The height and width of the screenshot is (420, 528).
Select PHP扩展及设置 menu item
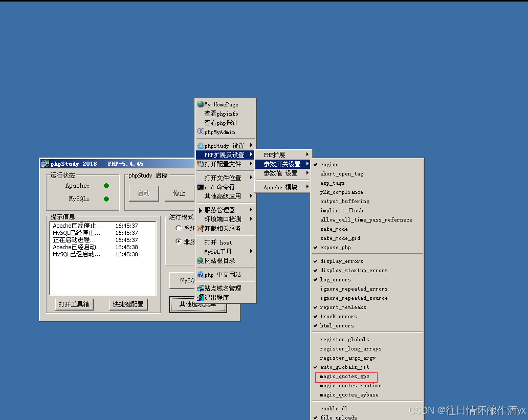coord(226,154)
